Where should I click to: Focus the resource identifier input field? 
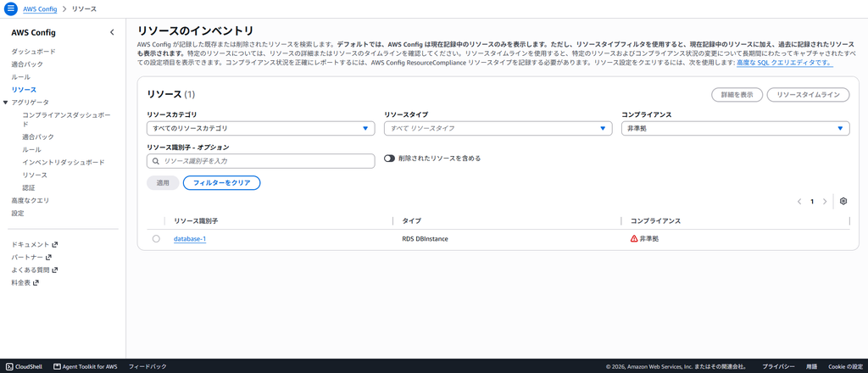[x=261, y=161]
